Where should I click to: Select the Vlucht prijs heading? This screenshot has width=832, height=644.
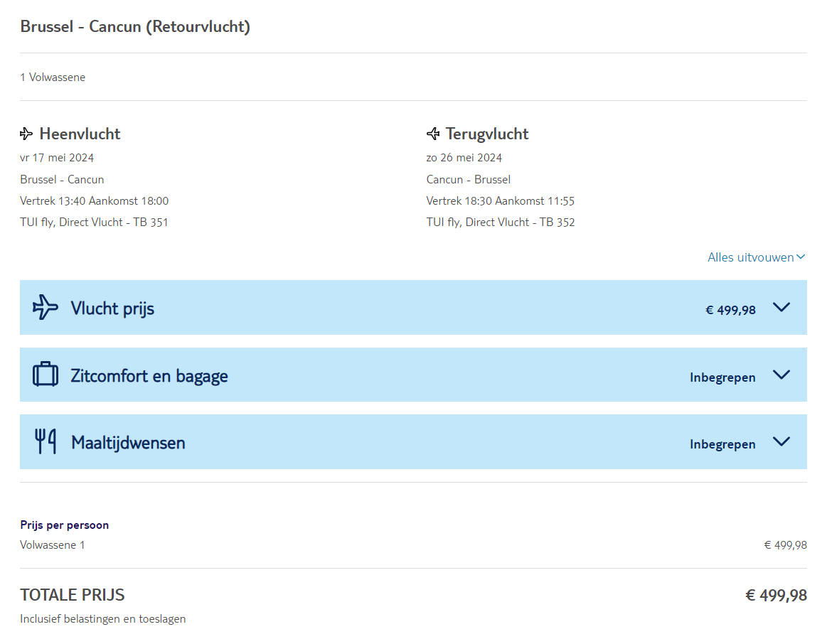coord(112,308)
